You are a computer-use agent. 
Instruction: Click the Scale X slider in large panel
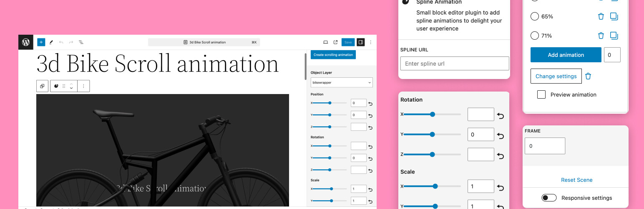[432, 186]
